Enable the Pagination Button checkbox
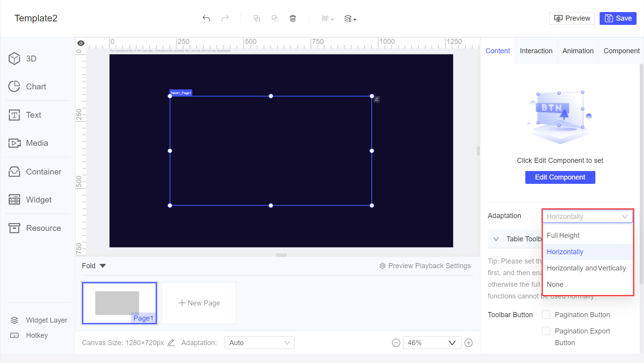The width and height of the screenshot is (644, 363). 546,315
